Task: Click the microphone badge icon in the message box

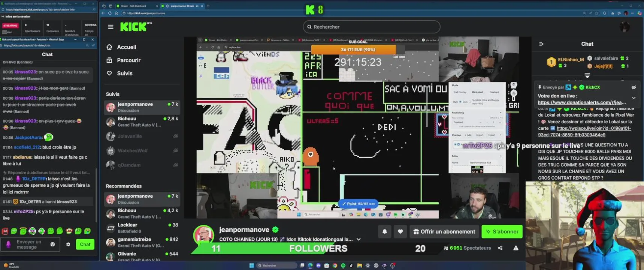Action: pos(8,244)
